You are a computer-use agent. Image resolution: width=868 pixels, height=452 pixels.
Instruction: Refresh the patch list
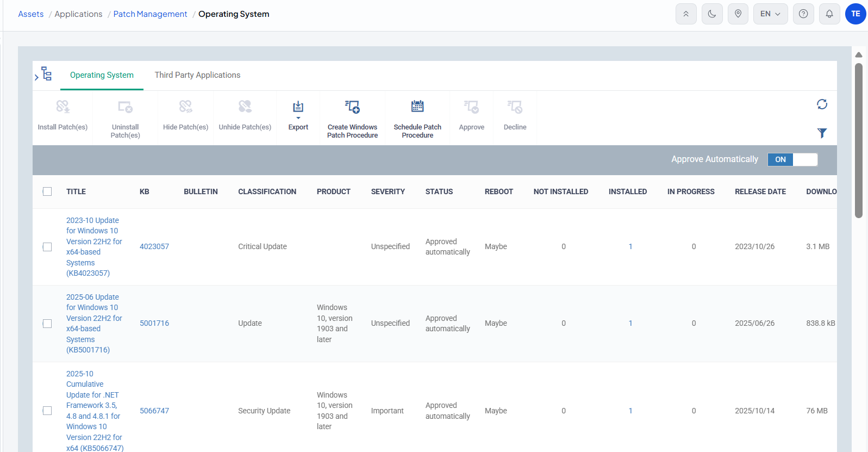[822, 104]
